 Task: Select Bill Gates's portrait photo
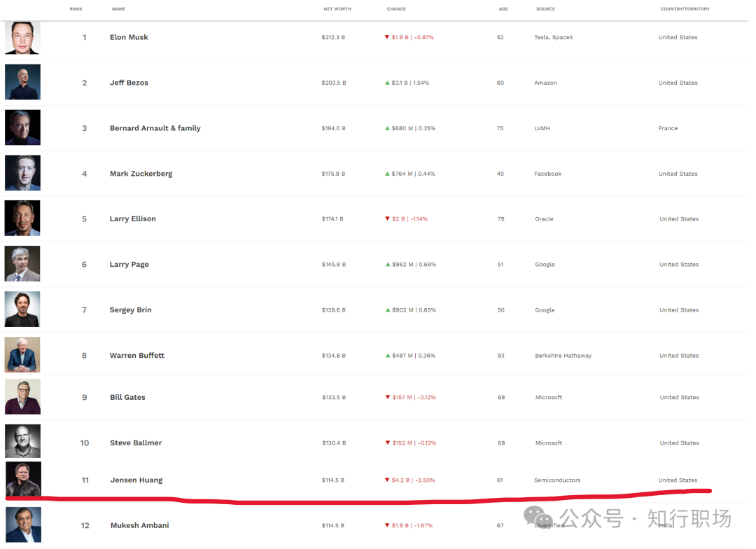coord(22,396)
